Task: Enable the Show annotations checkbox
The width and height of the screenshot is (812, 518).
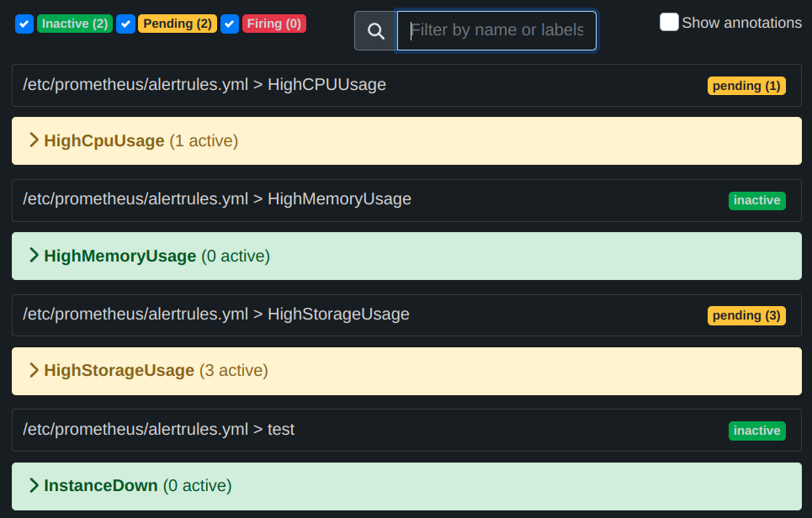Action: pyautogui.click(x=669, y=22)
